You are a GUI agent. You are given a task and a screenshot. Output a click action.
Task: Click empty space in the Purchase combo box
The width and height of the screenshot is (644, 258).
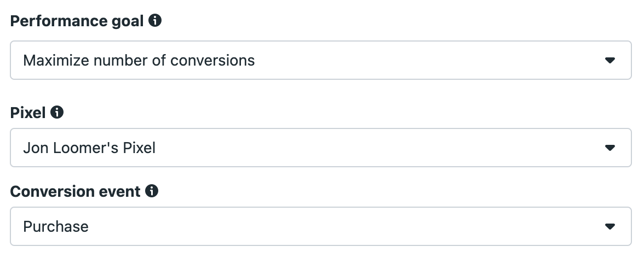[345, 226]
